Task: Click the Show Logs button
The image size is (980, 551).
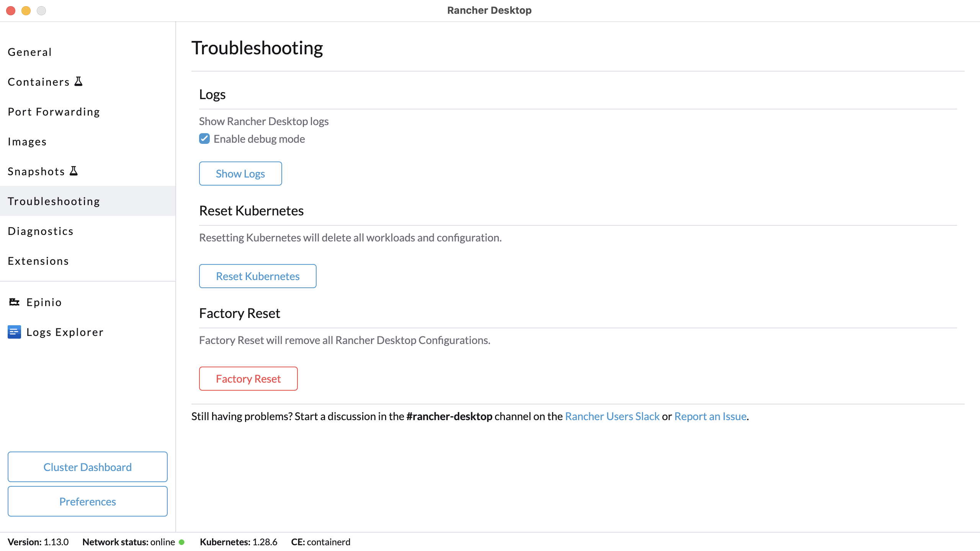Action: [x=240, y=174]
